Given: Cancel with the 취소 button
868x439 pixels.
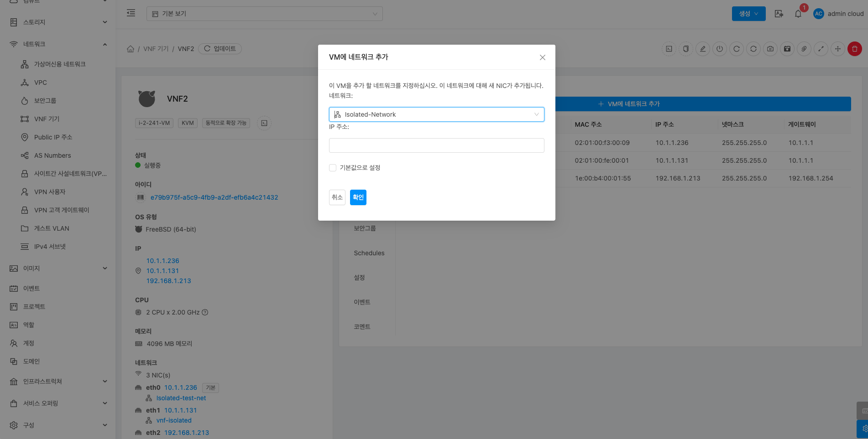Looking at the screenshot, I should 337,197.
